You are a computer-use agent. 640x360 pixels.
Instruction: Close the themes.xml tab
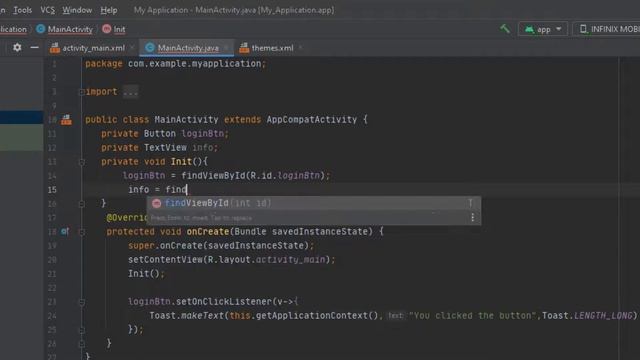[x=300, y=48]
